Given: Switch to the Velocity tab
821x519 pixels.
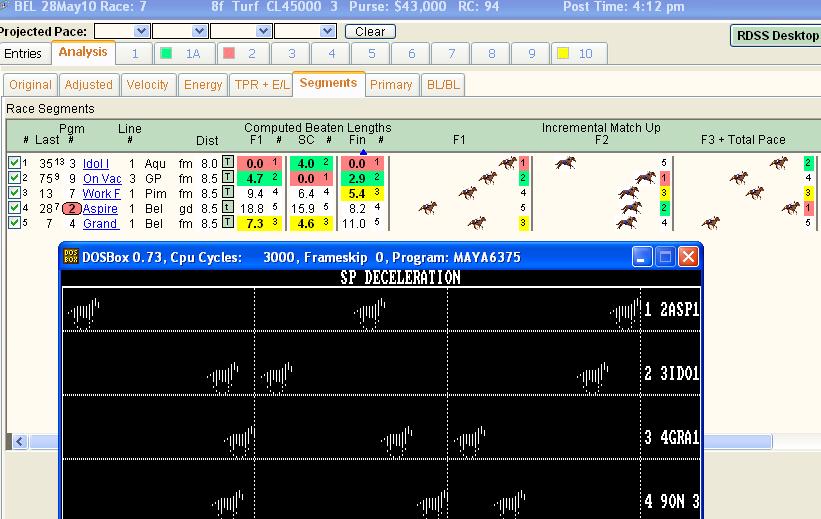Looking at the screenshot, I should pyautogui.click(x=147, y=85).
